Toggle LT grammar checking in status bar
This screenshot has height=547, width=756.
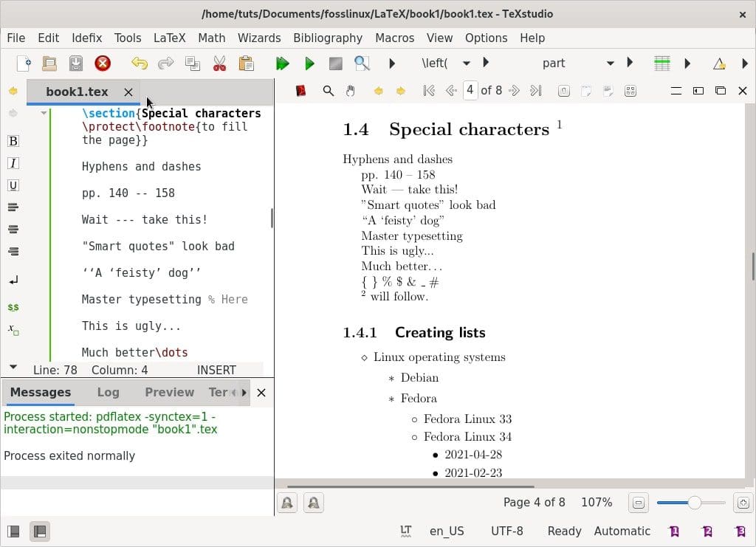coord(405,531)
